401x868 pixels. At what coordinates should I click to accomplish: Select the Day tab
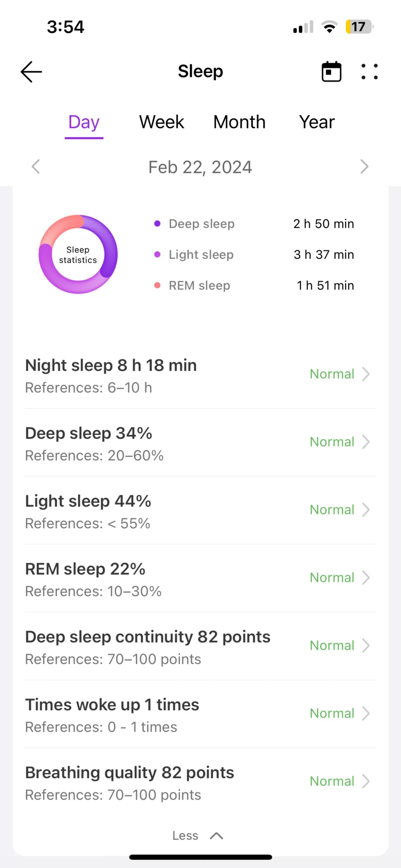84,122
